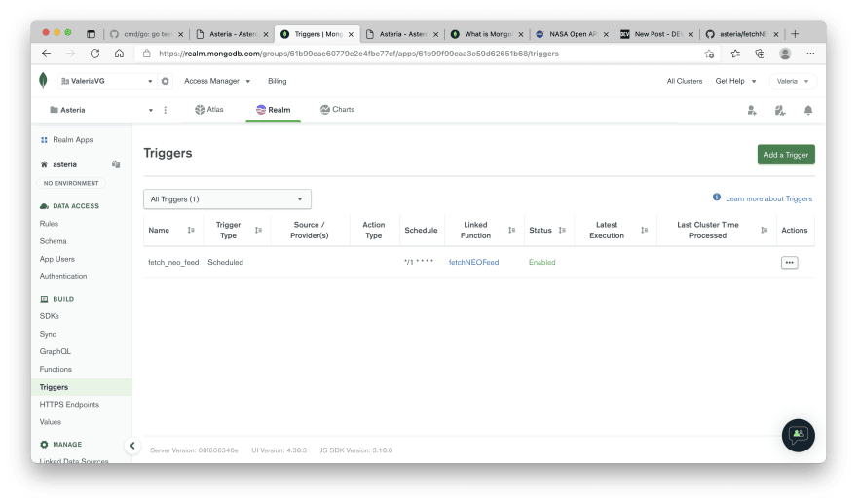Open GraphQL in the sidebar

pos(55,351)
